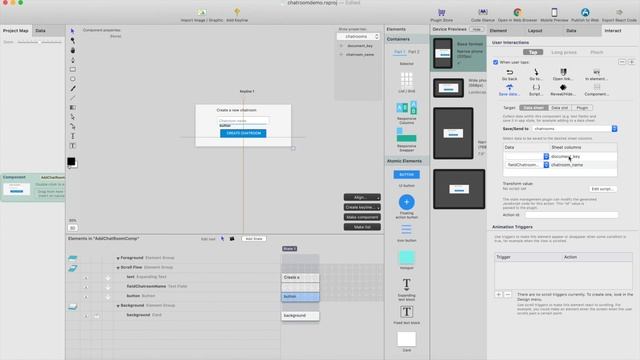Choose the In element interaction action
Viewport: 640px width, 360px height.
(596, 75)
